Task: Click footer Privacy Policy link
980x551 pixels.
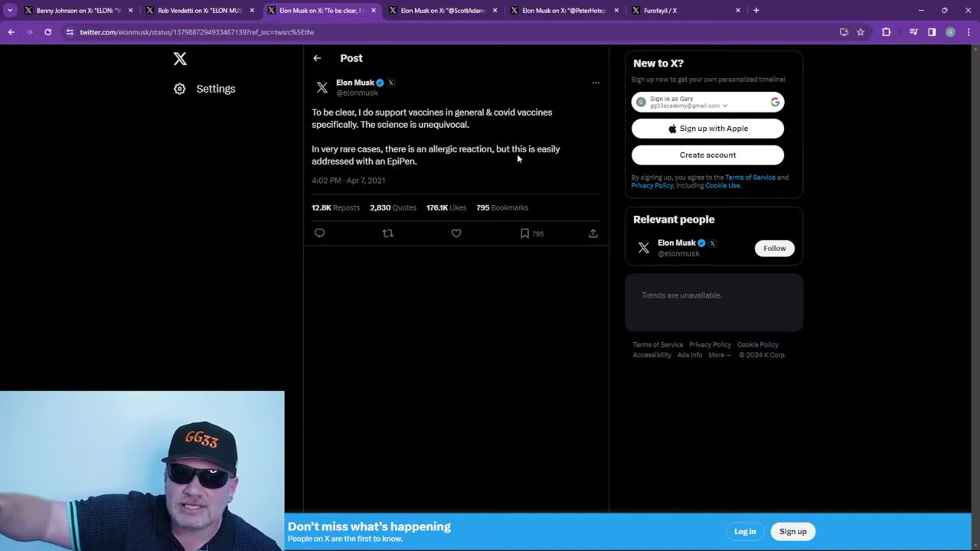Action: point(710,345)
